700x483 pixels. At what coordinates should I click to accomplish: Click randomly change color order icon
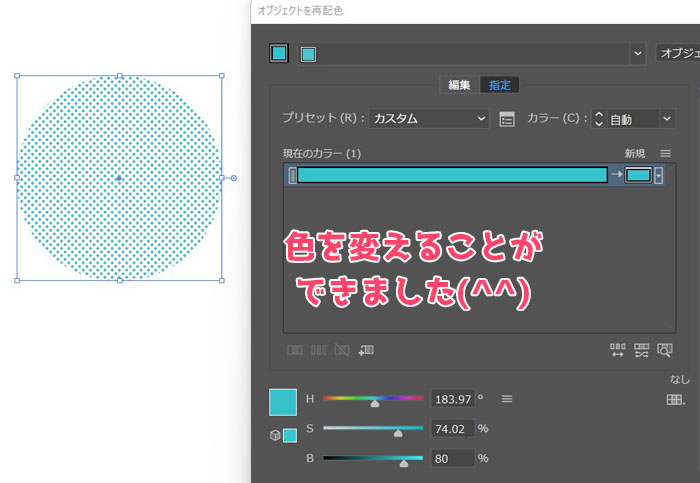point(617,350)
